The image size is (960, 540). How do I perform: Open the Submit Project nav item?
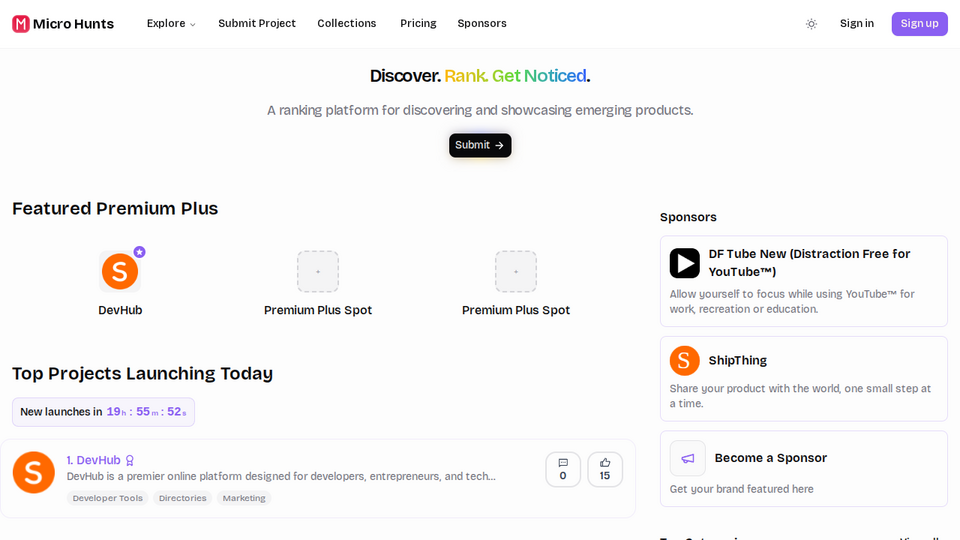click(257, 23)
